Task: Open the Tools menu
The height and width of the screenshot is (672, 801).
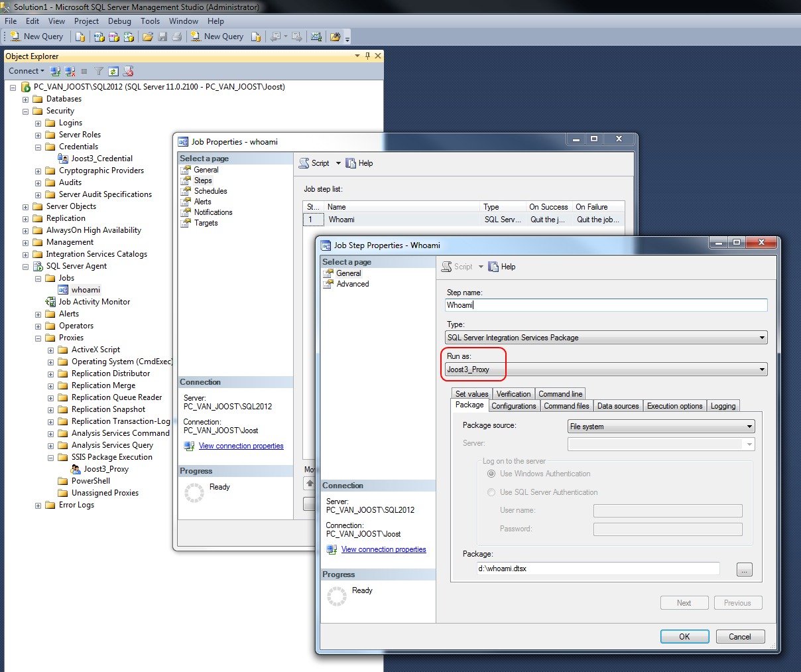Action: pyautogui.click(x=150, y=21)
